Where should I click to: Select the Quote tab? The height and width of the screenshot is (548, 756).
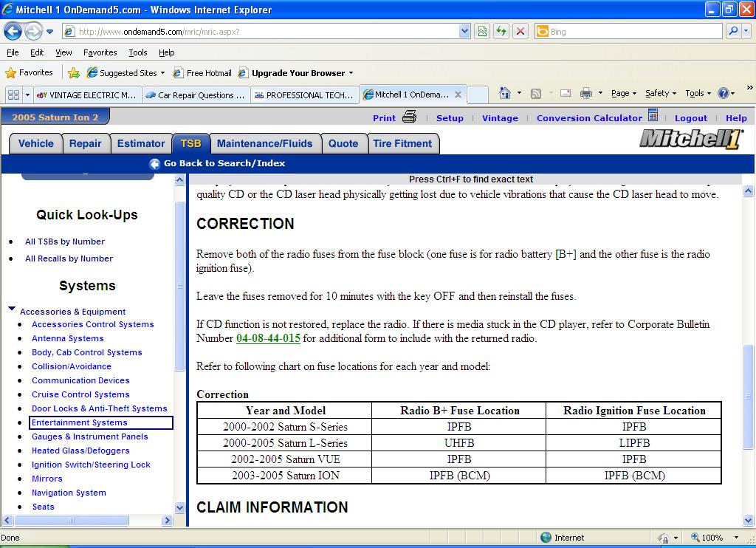(343, 144)
